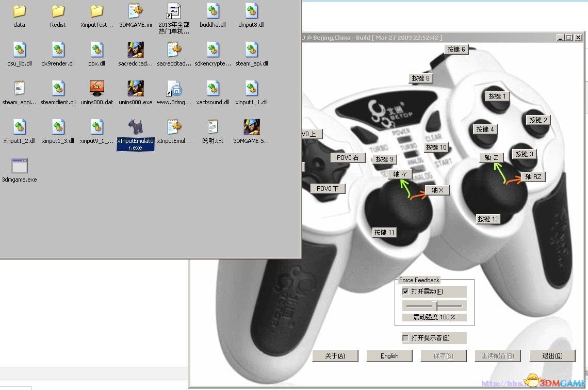
Task: Click the 3dmgame.exe application icon
Action: point(20,166)
